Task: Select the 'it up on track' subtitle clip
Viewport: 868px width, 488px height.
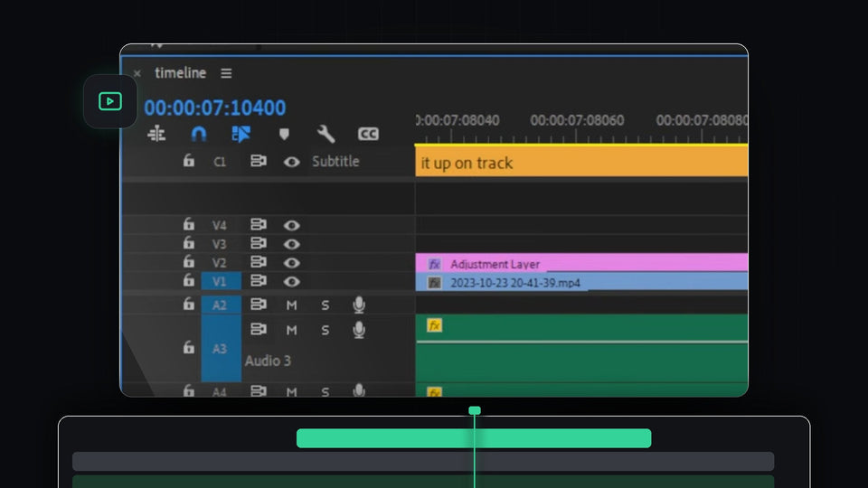Action: [581, 162]
